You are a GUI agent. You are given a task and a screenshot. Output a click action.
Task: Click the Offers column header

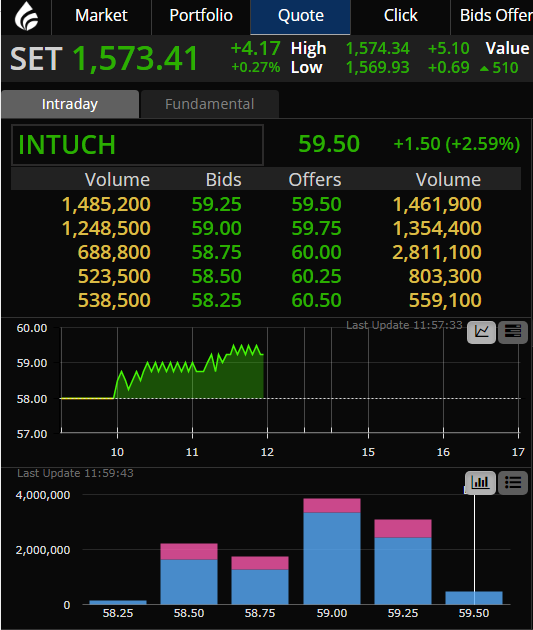(315, 180)
